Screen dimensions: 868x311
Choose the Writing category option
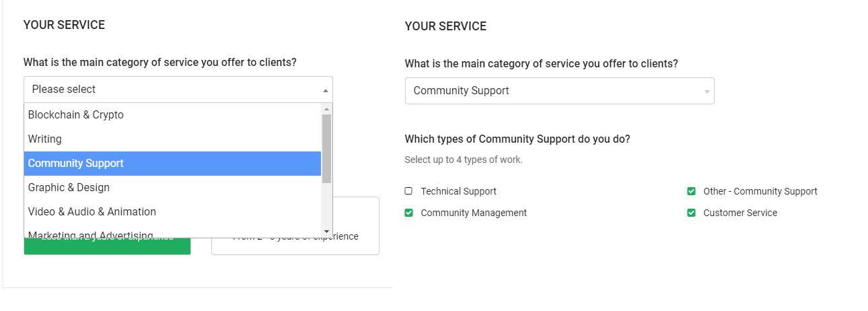45,139
